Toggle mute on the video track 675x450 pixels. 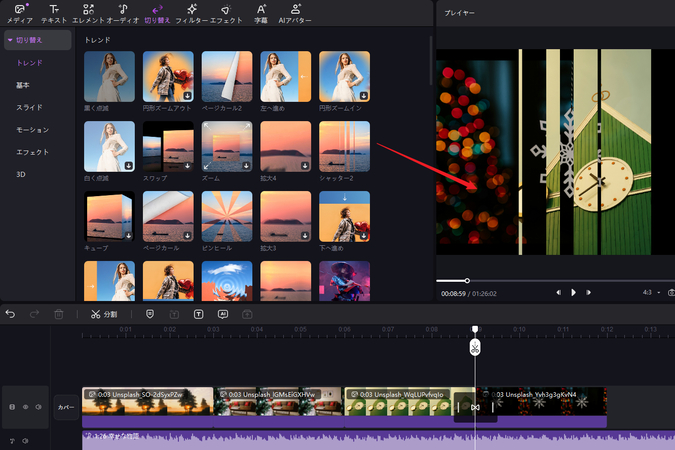38,407
